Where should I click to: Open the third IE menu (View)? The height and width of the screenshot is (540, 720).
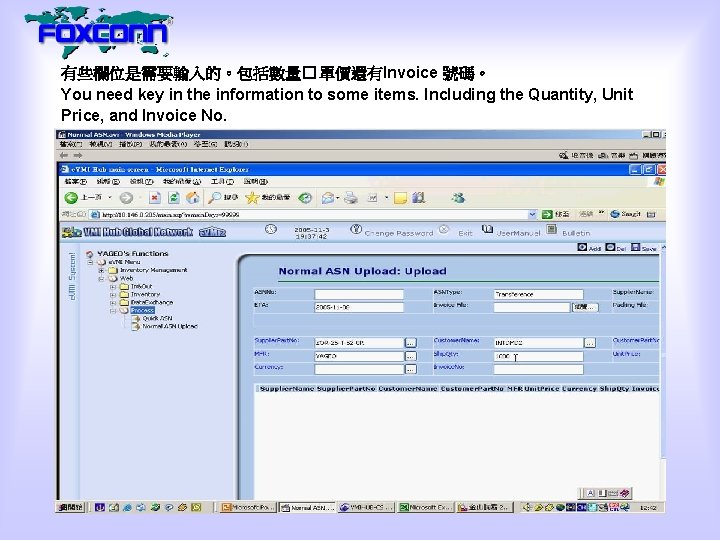click(x=141, y=182)
